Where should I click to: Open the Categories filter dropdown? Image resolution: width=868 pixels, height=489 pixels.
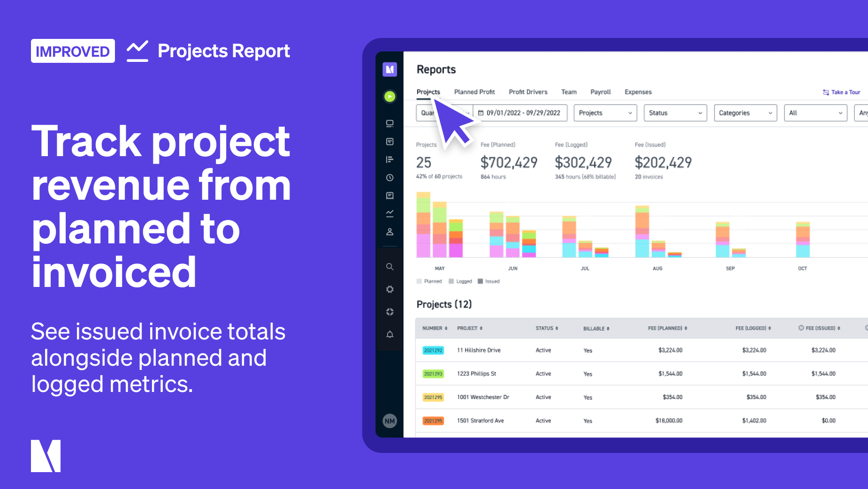745,113
